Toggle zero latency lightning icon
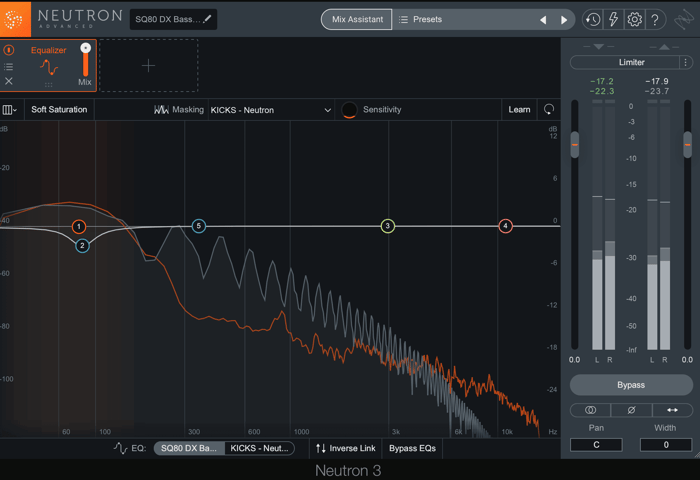This screenshot has height=480, width=700. (614, 19)
